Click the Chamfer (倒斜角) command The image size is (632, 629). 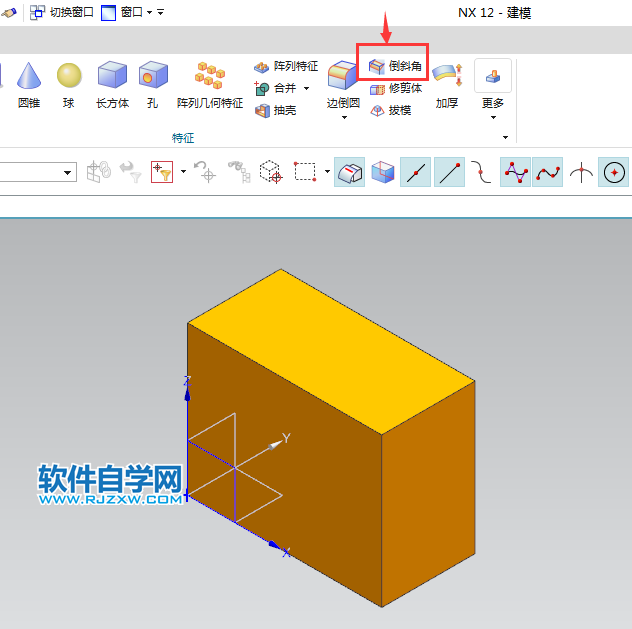(x=395, y=66)
